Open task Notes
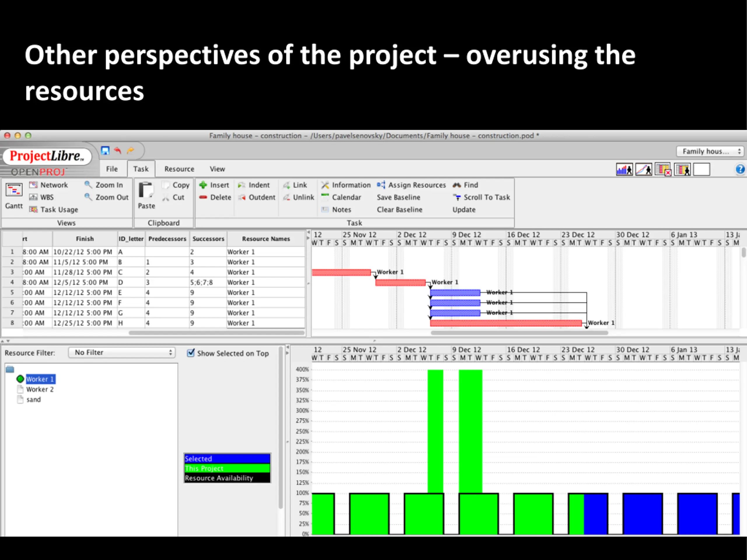 point(336,210)
